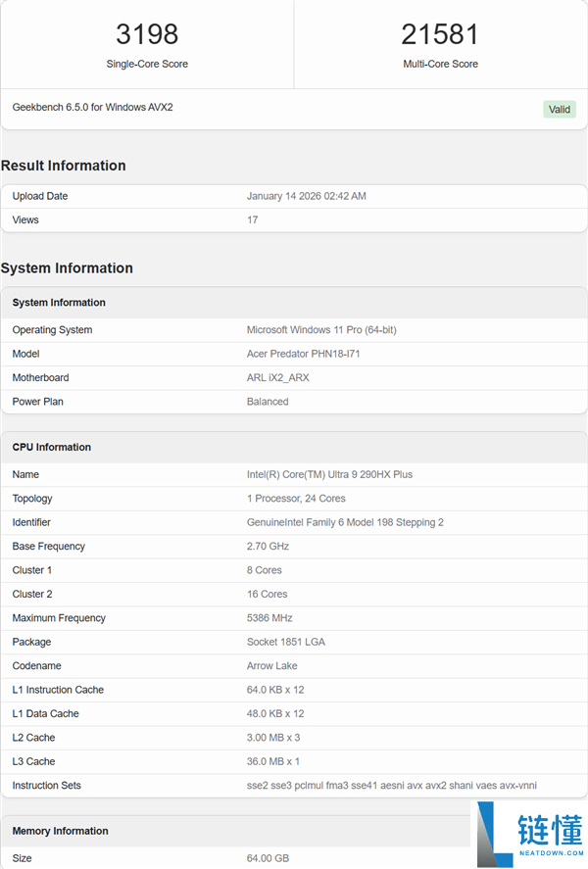Viewport: 588px width, 869px height.
Task: Click the CPU Information table header
Action: 52,447
